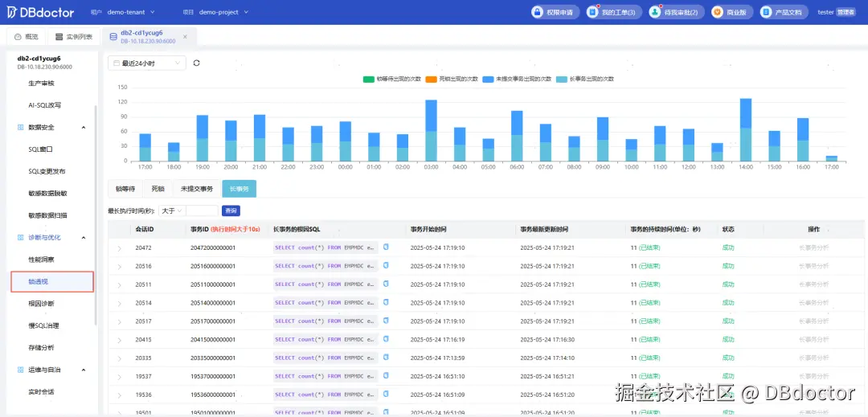Close the db2-cd1ycug6 tab
The height and width of the screenshot is (417, 868).
pos(185,36)
